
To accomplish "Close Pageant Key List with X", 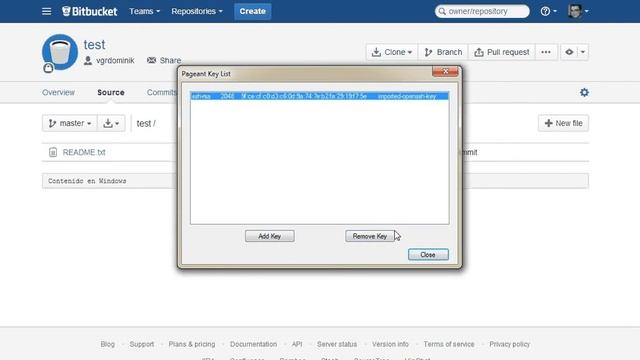I will (445, 72).
